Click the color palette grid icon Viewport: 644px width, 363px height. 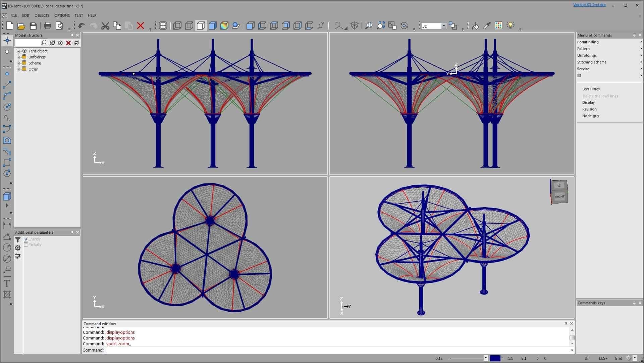[498, 26]
